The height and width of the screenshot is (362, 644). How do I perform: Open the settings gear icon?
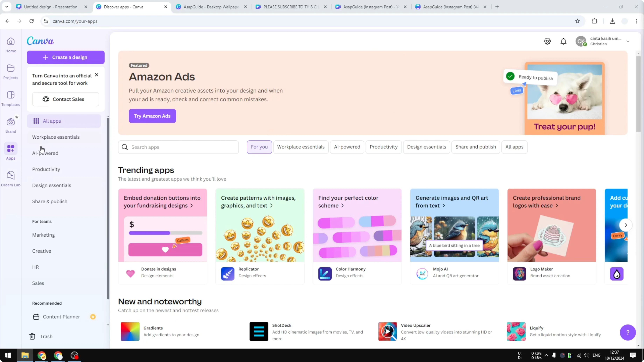click(547, 41)
